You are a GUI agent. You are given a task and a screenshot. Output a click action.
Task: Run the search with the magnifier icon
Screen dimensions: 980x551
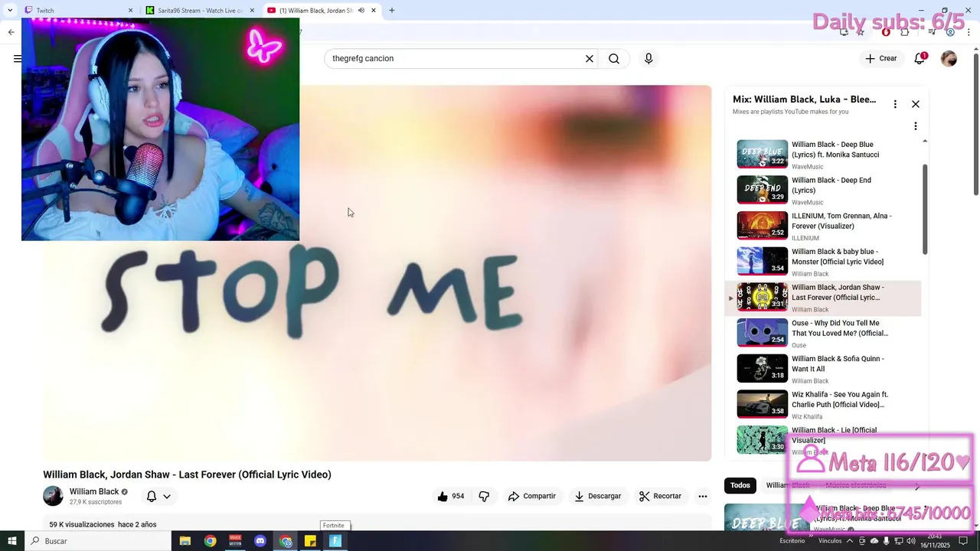point(614,59)
